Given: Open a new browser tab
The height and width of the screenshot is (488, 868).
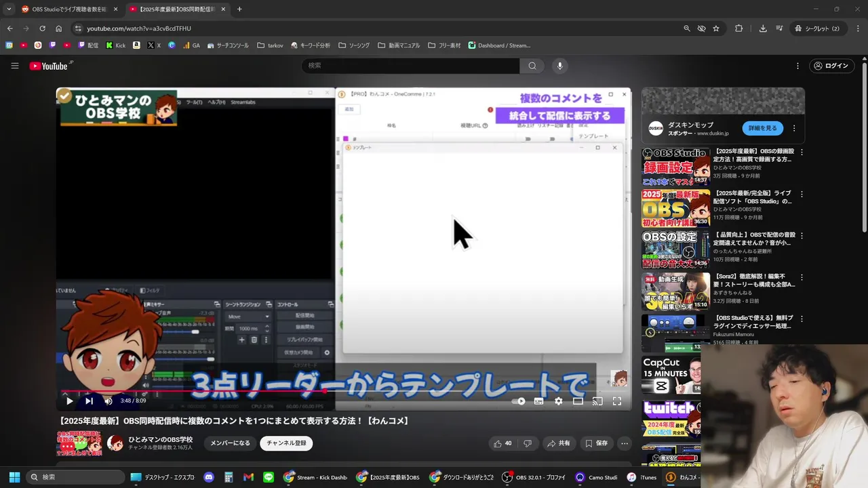Looking at the screenshot, I should [239, 9].
